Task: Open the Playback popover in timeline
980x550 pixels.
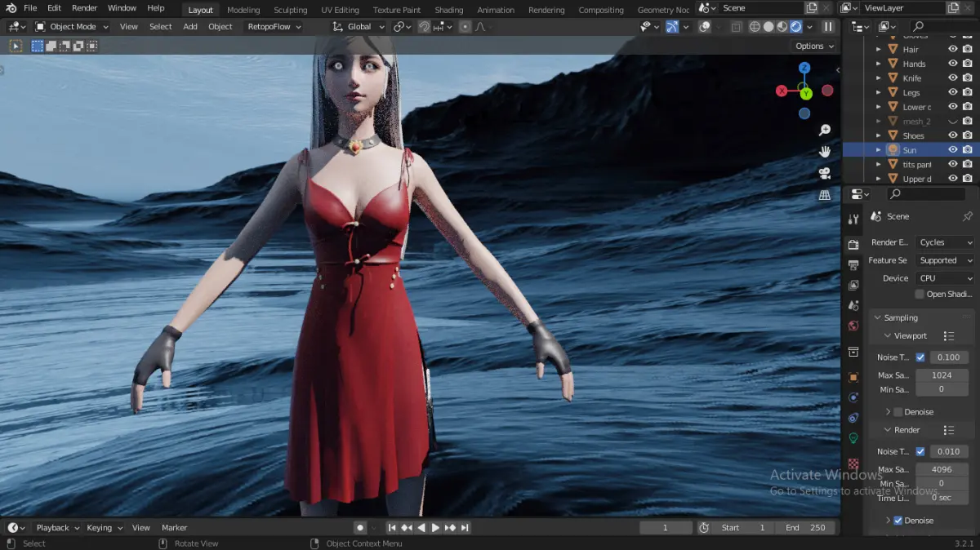Action: pos(57,528)
